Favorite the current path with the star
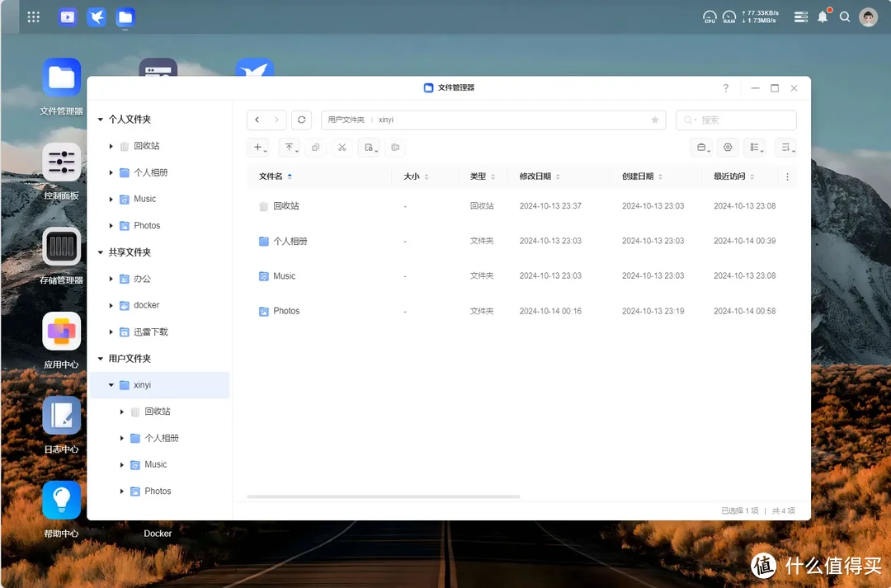The image size is (891, 588). click(655, 120)
